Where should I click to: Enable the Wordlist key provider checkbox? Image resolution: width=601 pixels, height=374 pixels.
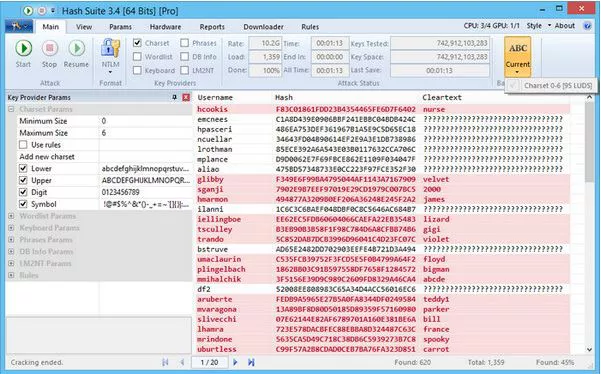137,57
